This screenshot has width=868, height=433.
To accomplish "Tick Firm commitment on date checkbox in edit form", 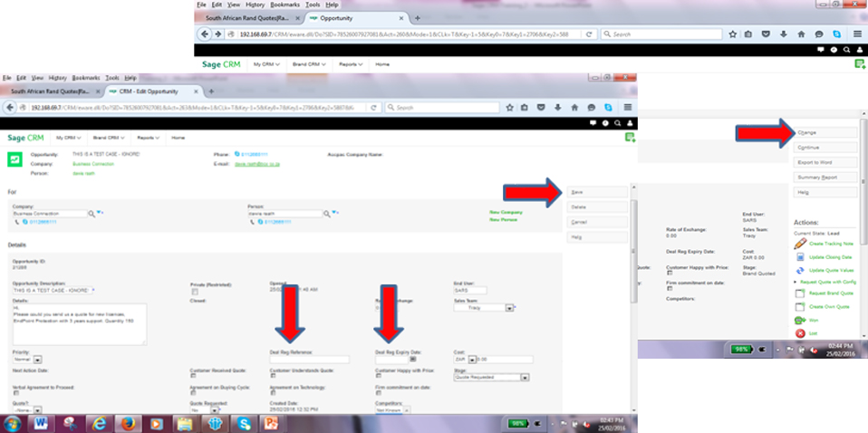I will [x=378, y=392].
